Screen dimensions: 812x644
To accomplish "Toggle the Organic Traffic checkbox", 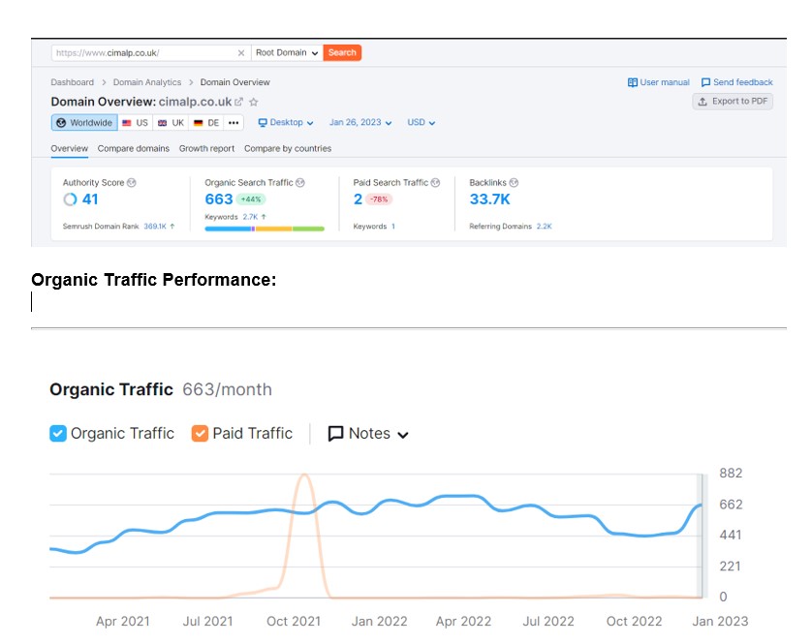I will (58, 433).
